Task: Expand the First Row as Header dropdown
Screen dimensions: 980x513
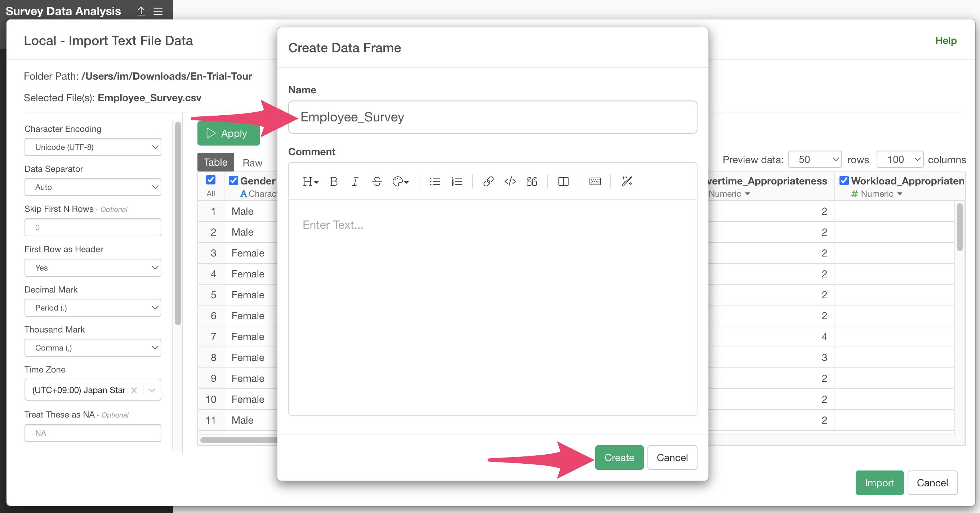Action: coord(93,268)
